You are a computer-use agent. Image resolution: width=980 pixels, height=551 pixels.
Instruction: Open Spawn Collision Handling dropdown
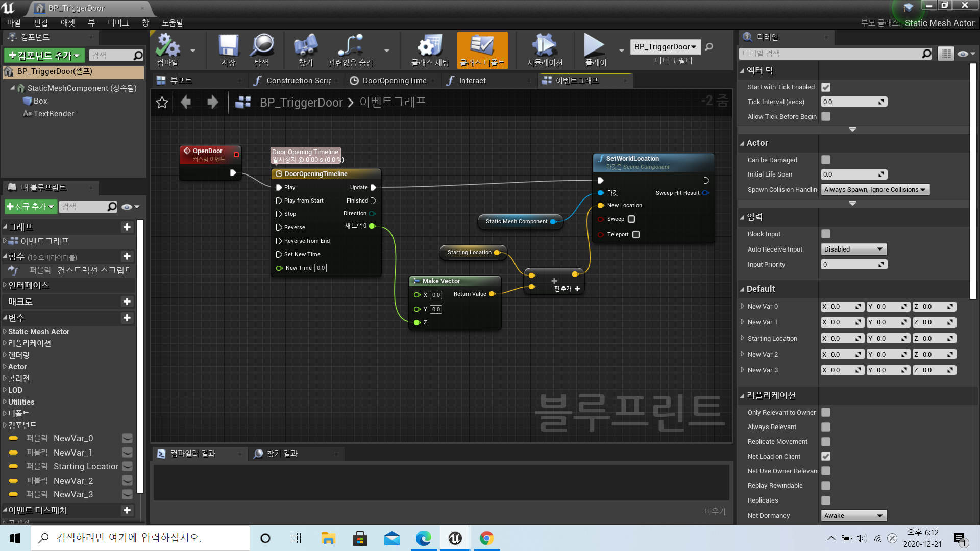click(875, 190)
